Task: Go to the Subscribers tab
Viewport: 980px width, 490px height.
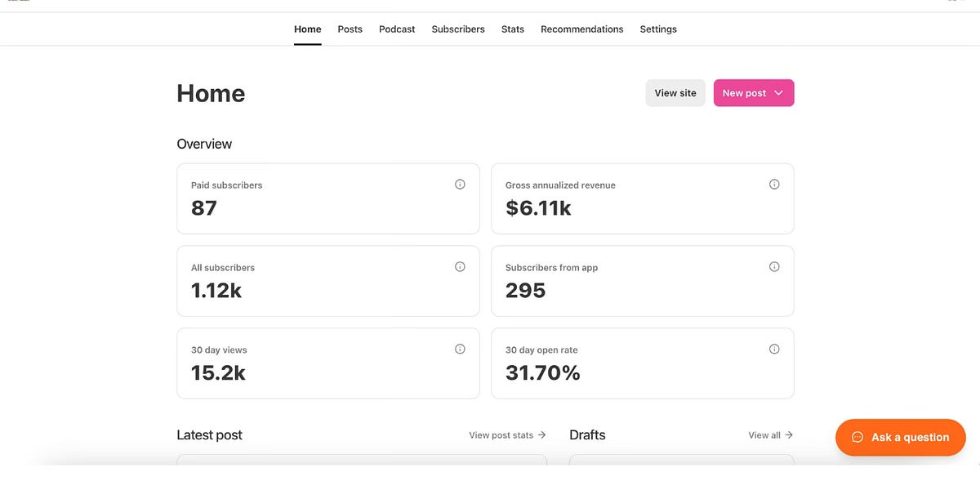Action: (x=457, y=29)
